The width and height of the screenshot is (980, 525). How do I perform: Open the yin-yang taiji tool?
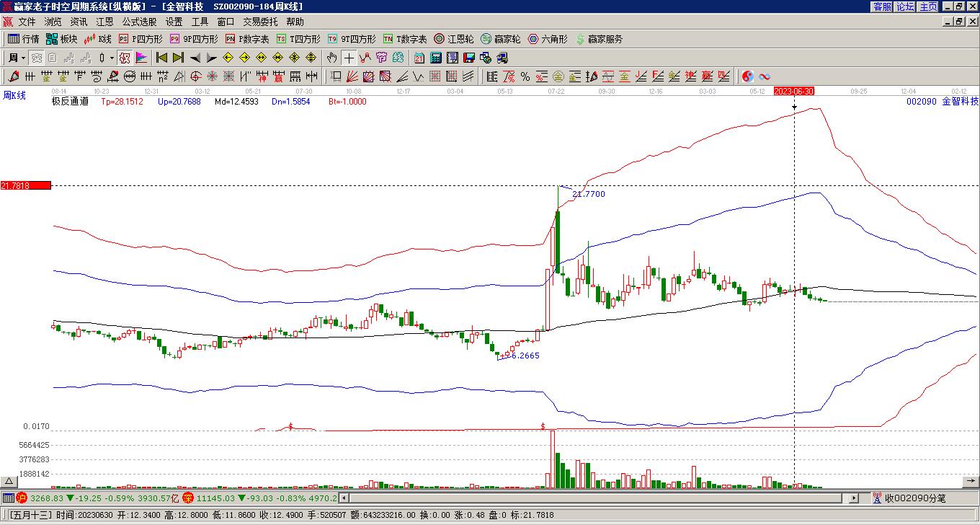pos(748,76)
